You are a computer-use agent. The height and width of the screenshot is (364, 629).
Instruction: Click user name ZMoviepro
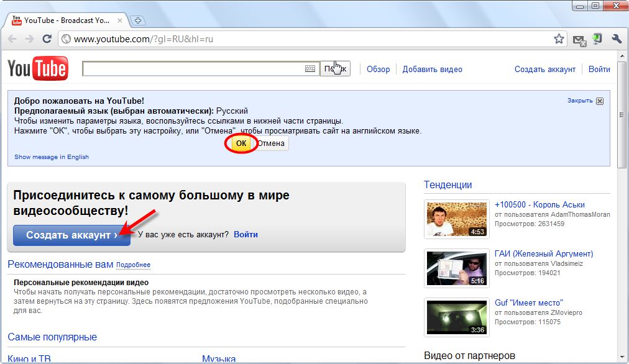click(x=566, y=312)
